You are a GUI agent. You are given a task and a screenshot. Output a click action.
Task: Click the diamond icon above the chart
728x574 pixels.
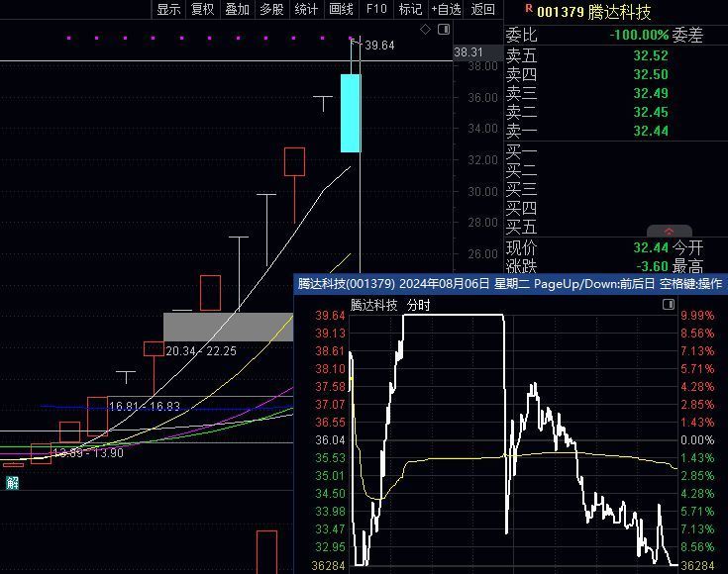(x=425, y=30)
